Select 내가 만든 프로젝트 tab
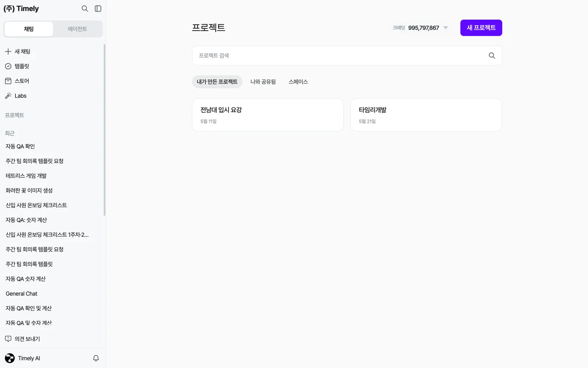588x368 pixels. point(217,82)
